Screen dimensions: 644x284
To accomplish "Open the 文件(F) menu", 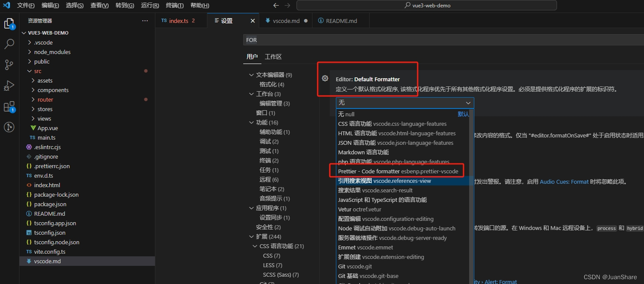I will (26, 6).
